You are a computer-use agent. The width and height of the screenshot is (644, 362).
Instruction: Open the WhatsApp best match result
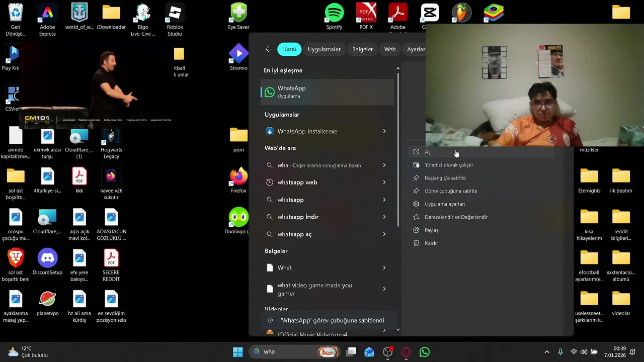327,92
